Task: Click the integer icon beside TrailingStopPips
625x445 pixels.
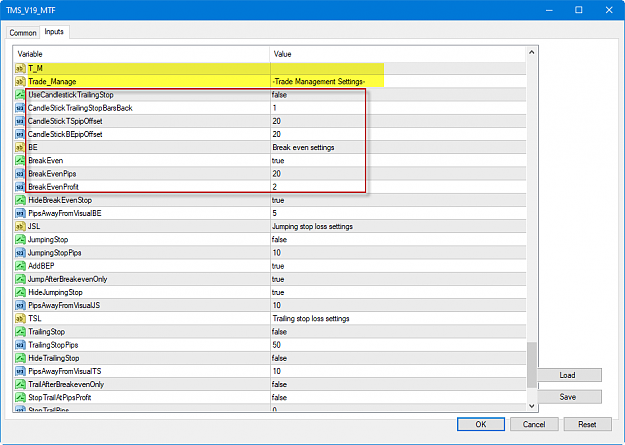Action: click(20, 345)
